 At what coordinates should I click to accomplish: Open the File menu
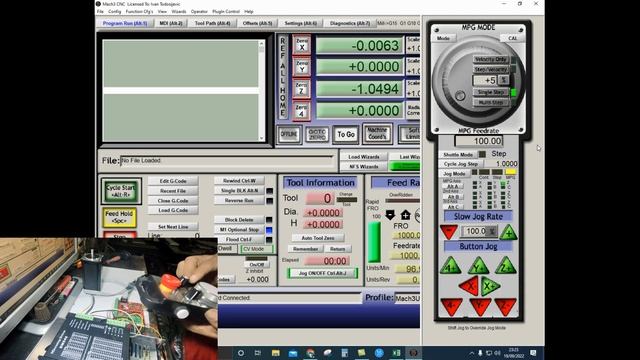(x=100, y=11)
